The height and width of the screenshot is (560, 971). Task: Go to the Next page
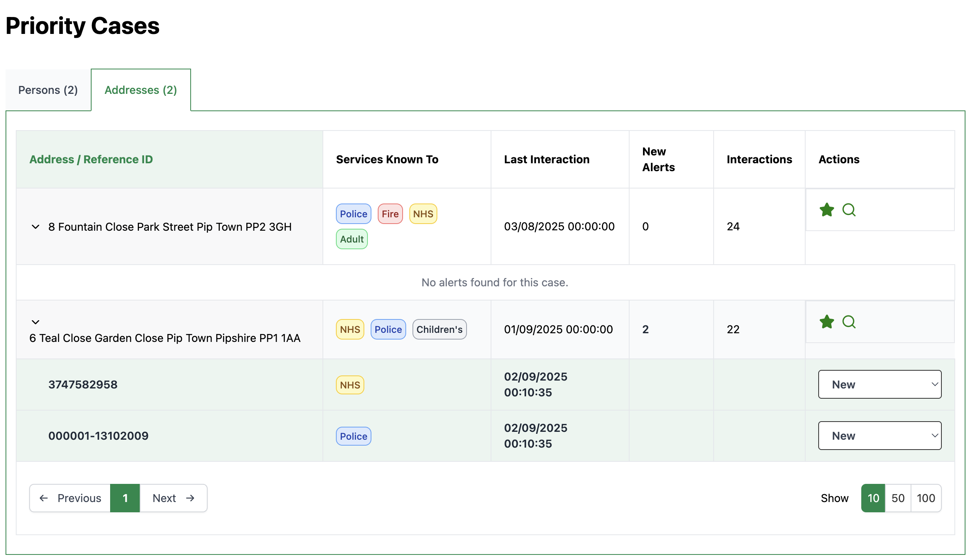tap(174, 498)
